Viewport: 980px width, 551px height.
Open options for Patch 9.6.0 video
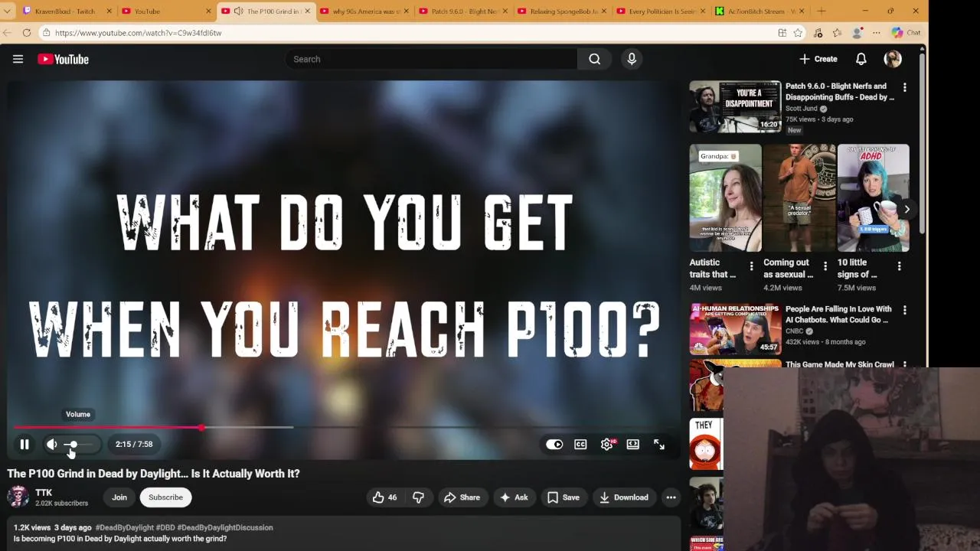click(x=904, y=88)
